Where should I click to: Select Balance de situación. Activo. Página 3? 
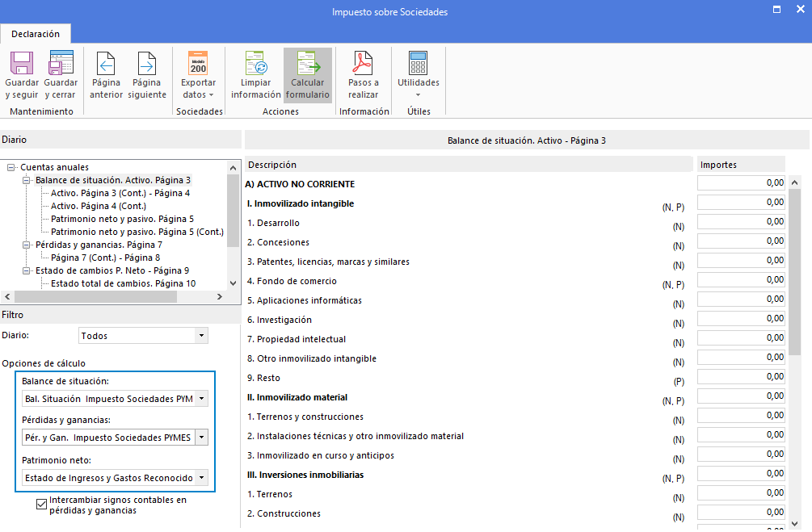tap(113, 180)
